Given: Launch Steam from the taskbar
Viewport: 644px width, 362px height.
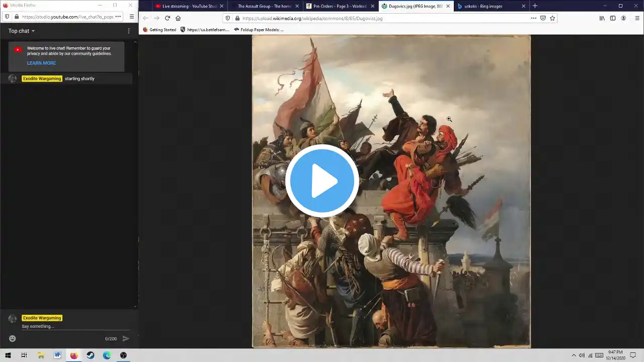Looking at the screenshot, I should tap(90, 355).
